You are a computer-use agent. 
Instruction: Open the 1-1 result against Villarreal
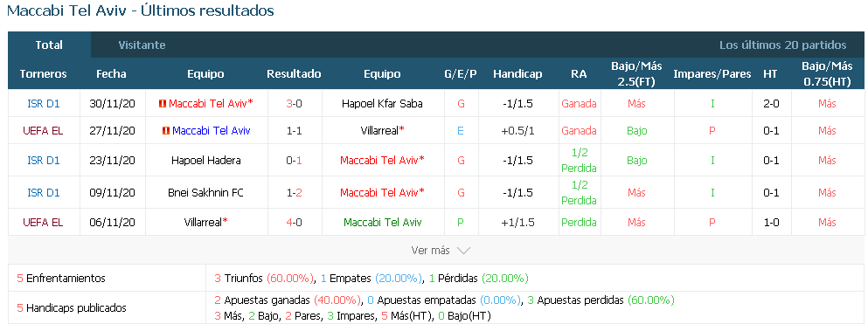pos(294,131)
